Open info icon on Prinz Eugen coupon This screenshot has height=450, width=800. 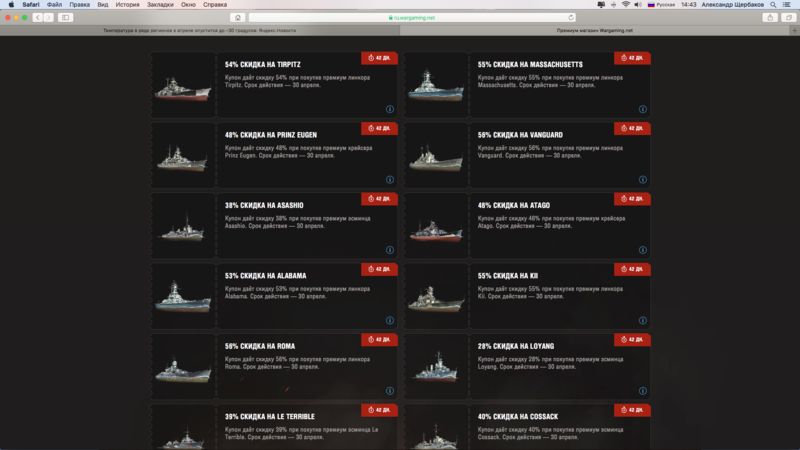[390, 180]
